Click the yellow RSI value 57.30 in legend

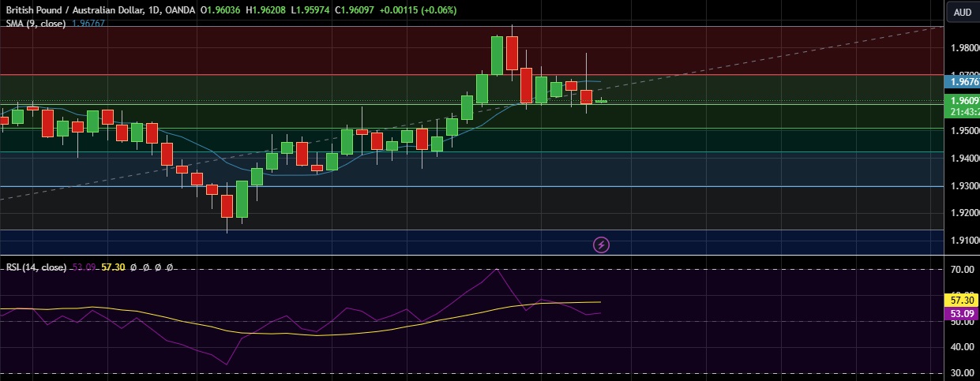[x=114, y=267]
